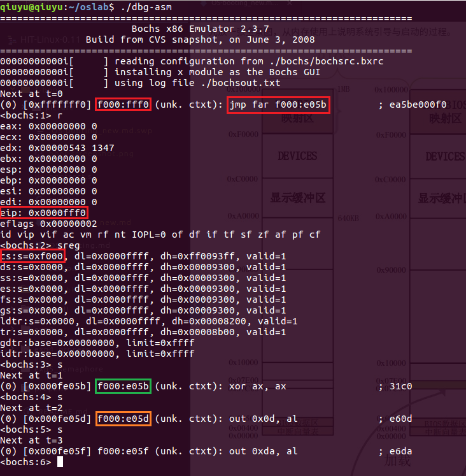Click "installing x module as the Bochs GUI"
The width and height of the screenshot is (466, 476).
pos(217,72)
